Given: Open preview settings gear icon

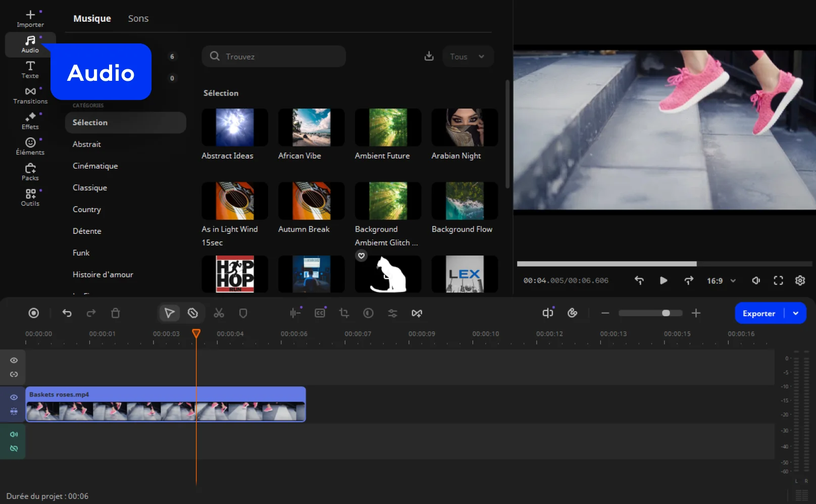Looking at the screenshot, I should click(800, 280).
